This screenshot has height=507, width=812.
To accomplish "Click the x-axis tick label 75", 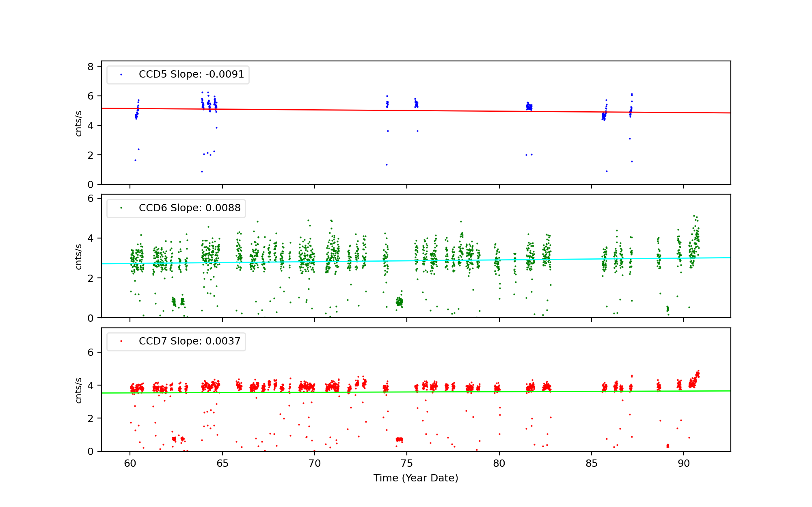I will [x=407, y=464].
